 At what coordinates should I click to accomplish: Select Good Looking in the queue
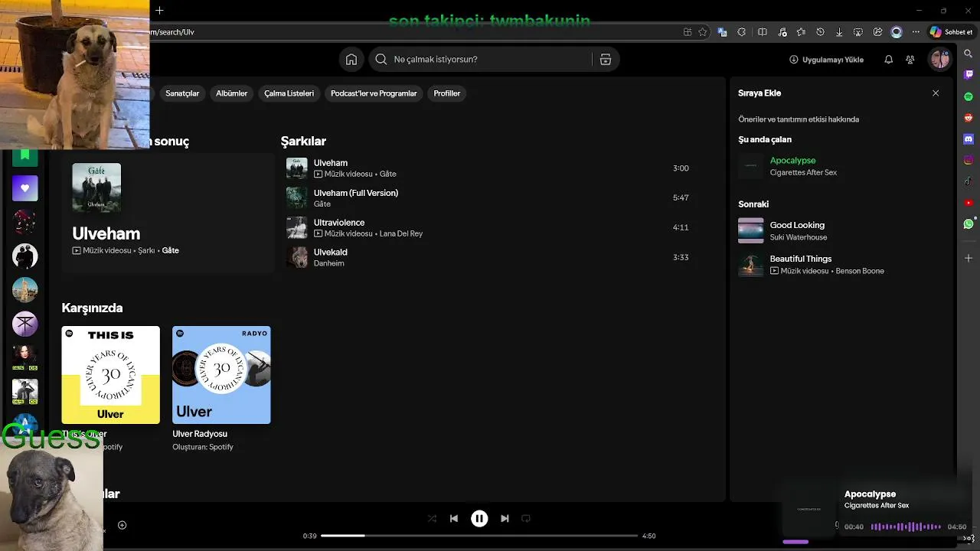click(x=797, y=225)
